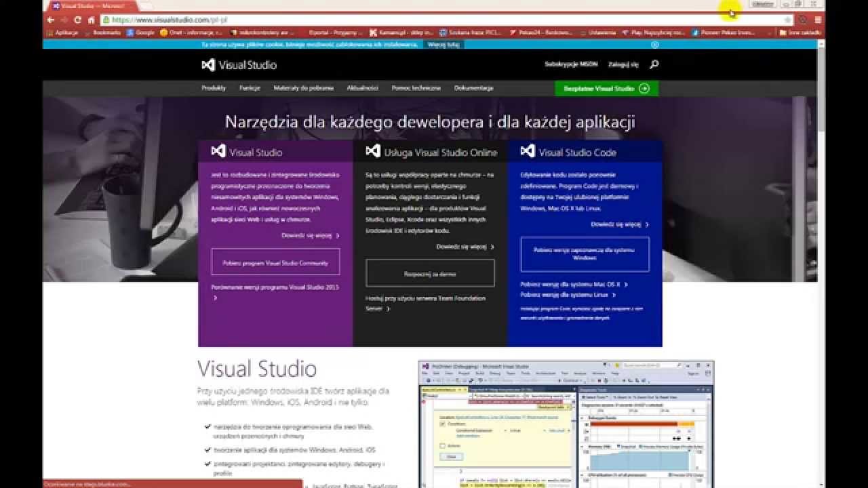Click Więcej tutaj in cookie banner
868x488 pixels.
pyautogui.click(x=443, y=45)
